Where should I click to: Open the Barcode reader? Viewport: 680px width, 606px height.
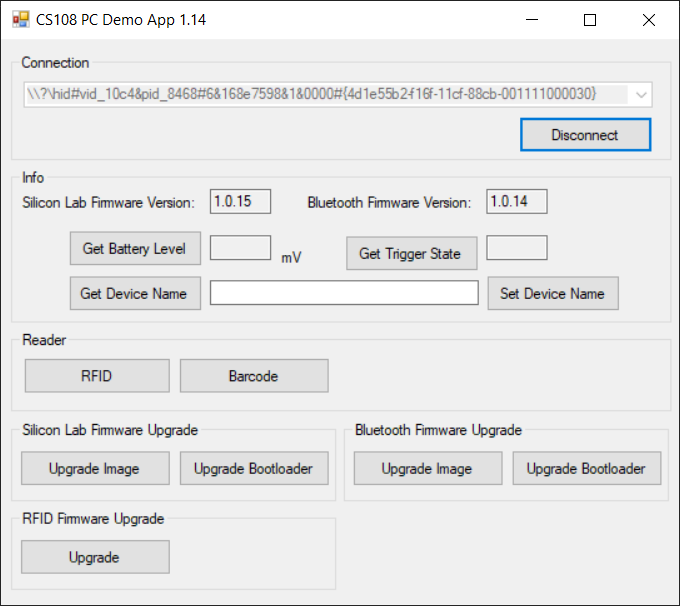pos(254,376)
